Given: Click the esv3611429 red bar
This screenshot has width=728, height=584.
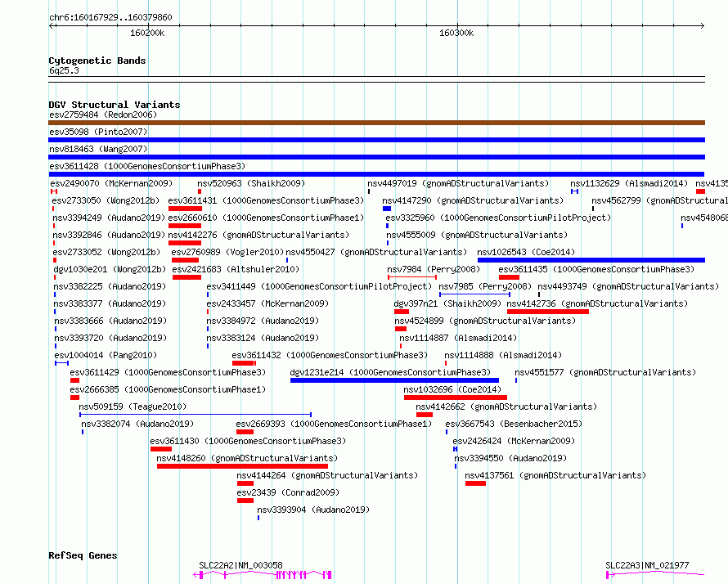Looking at the screenshot, I should (x=74, y=380).
